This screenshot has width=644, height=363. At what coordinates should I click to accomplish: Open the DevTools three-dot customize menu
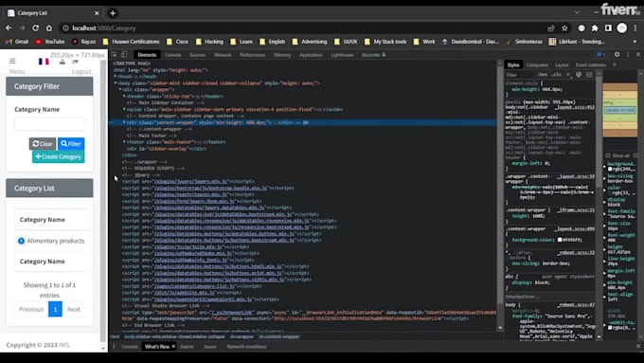tap(628, 54)
